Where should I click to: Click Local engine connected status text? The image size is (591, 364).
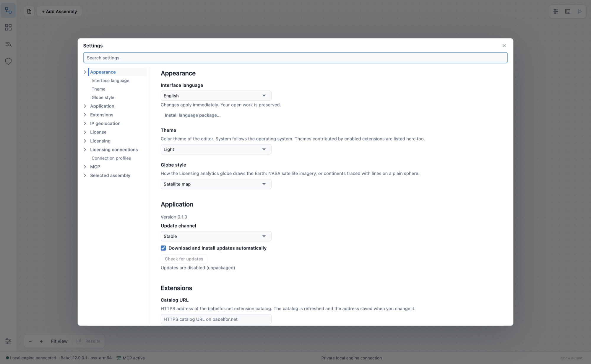(x=33, y=358)
